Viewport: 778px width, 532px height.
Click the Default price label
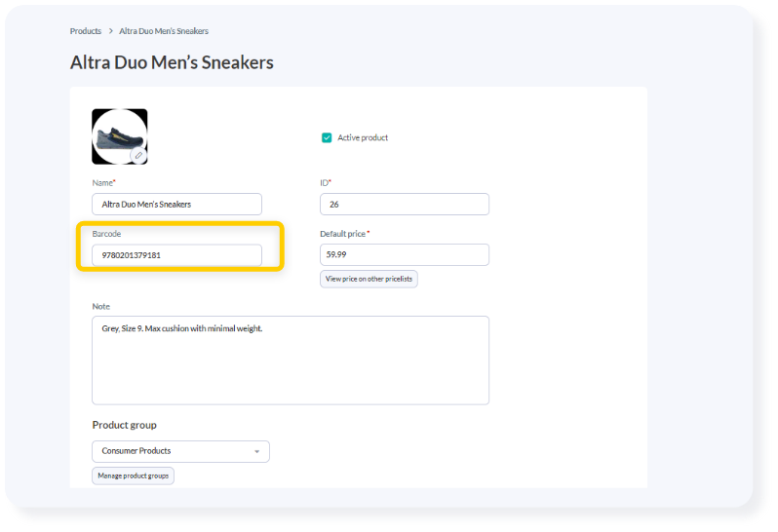[x=344, y=234]
